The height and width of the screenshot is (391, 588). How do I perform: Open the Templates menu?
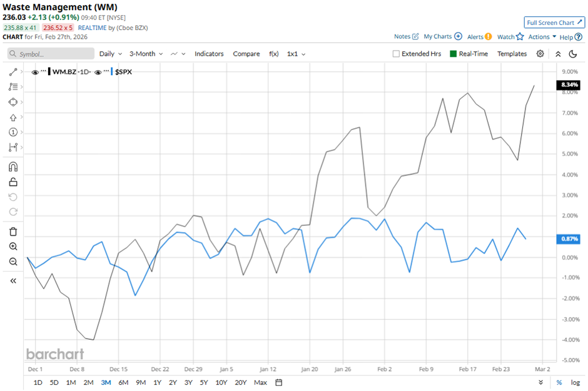click(512, 54)
